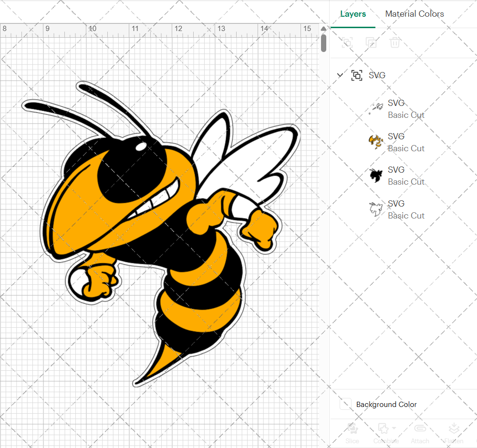Switch to the Layers tab
The image size is (477, 448).
click(353, 14)
